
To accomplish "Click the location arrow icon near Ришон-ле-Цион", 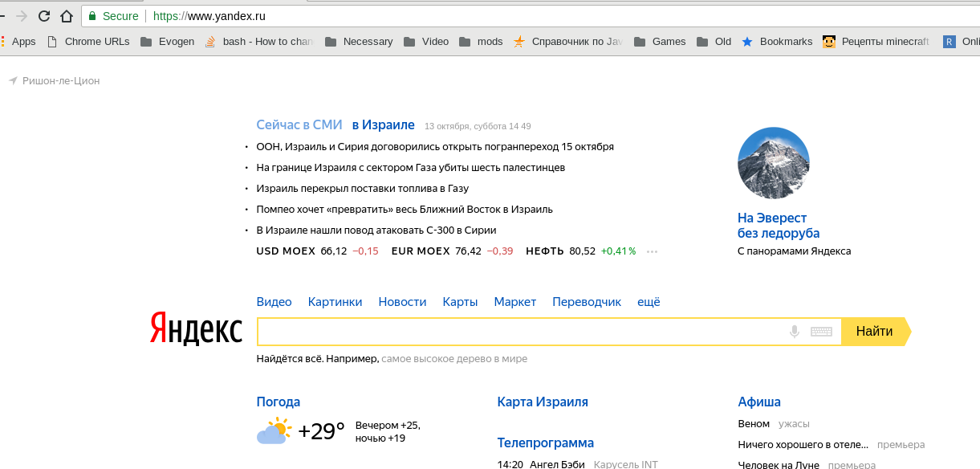I will (13, 81).
